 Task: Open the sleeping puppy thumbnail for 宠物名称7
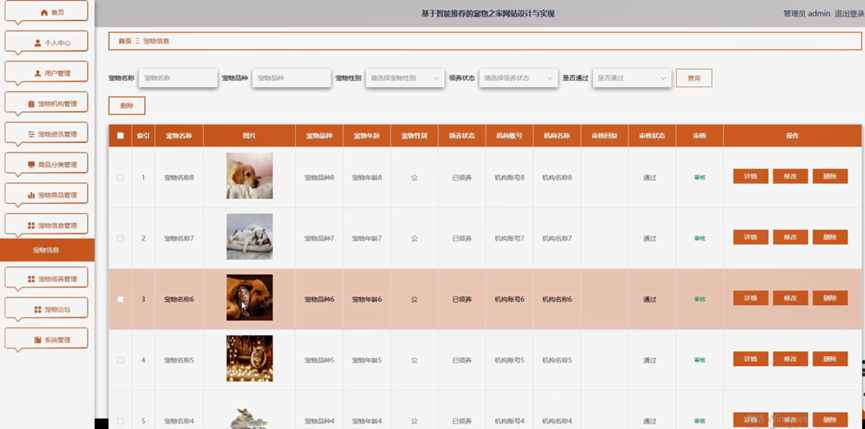[x=249, y=237]
